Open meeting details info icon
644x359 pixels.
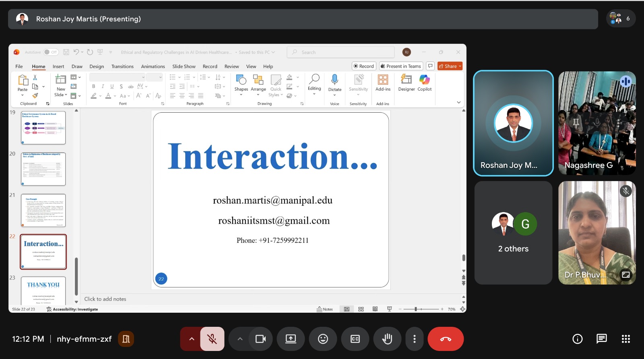[577, 339]
